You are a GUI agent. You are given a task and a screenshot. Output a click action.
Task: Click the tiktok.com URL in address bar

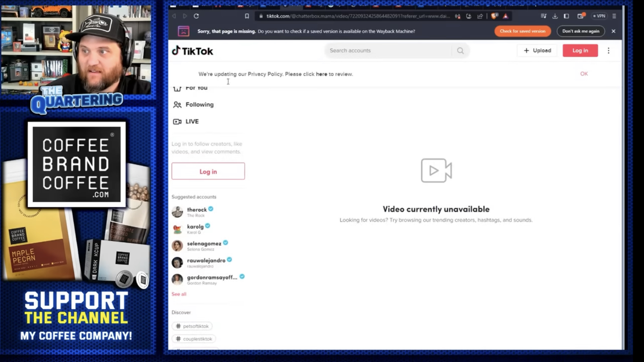(x=358, y=16)
